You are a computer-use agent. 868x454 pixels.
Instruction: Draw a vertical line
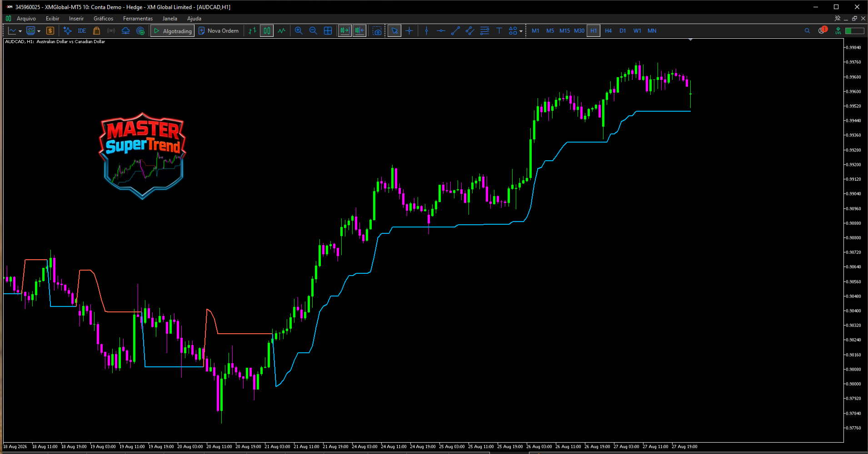point(426,31)
